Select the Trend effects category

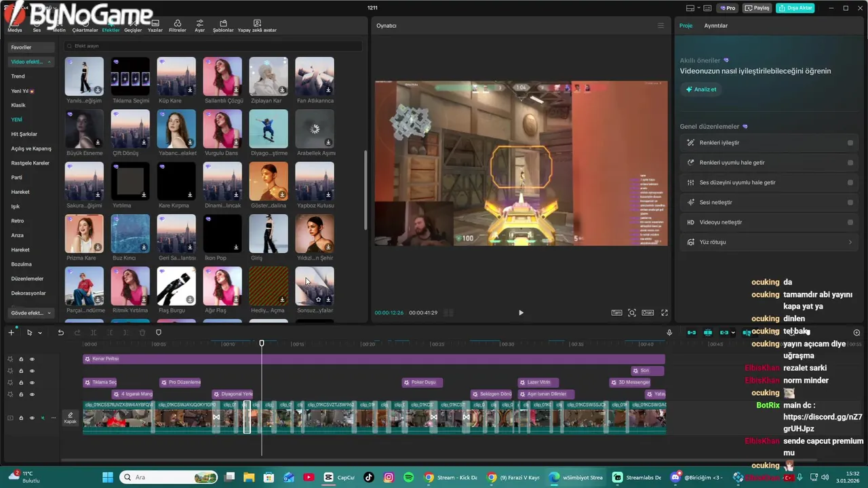click(x=18, y=76)
